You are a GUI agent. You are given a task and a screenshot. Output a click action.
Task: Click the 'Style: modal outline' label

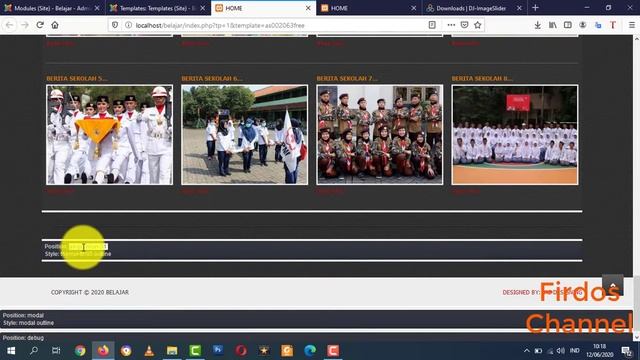(x=29, y=323)
